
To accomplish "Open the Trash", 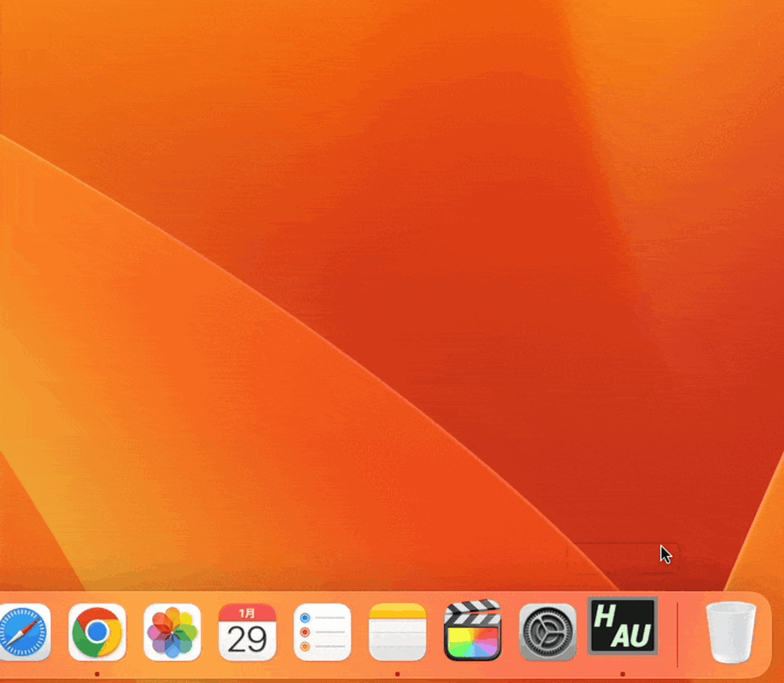I will pos(730,632).
